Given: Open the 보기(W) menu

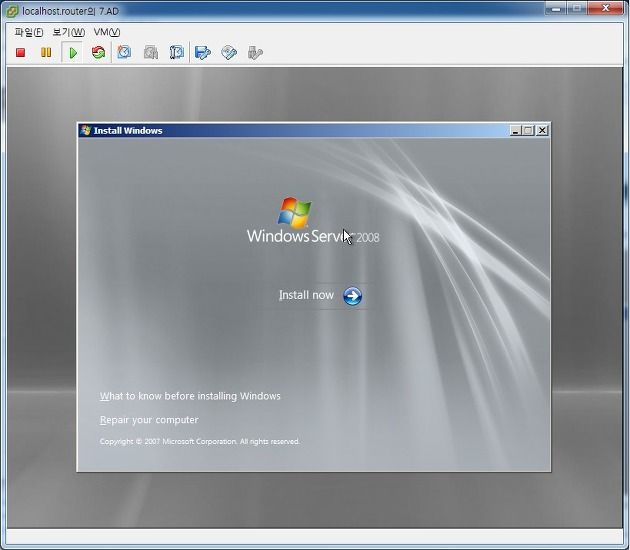Looking at the screenshot, I should coord(69,32).
